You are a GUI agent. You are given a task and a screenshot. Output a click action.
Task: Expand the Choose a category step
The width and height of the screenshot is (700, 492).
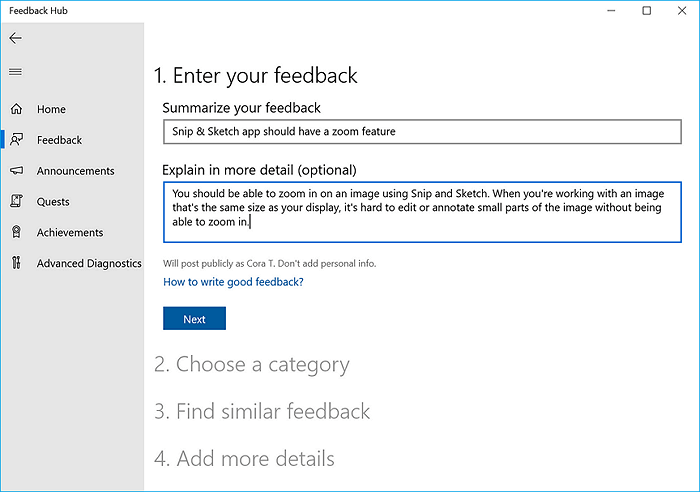point(252,365)
